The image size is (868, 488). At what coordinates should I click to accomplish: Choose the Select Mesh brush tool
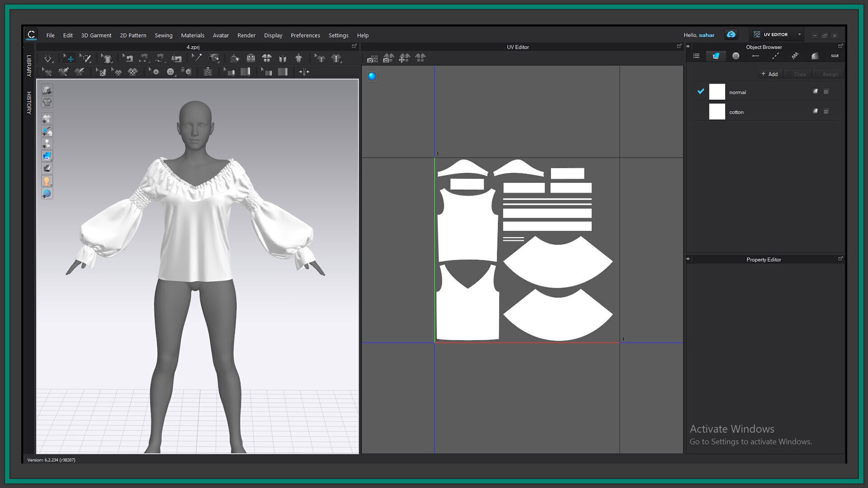tap(85, 58)
